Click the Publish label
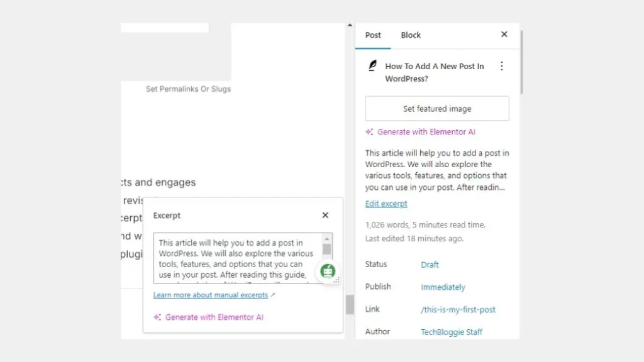 (x=378, y=287)
